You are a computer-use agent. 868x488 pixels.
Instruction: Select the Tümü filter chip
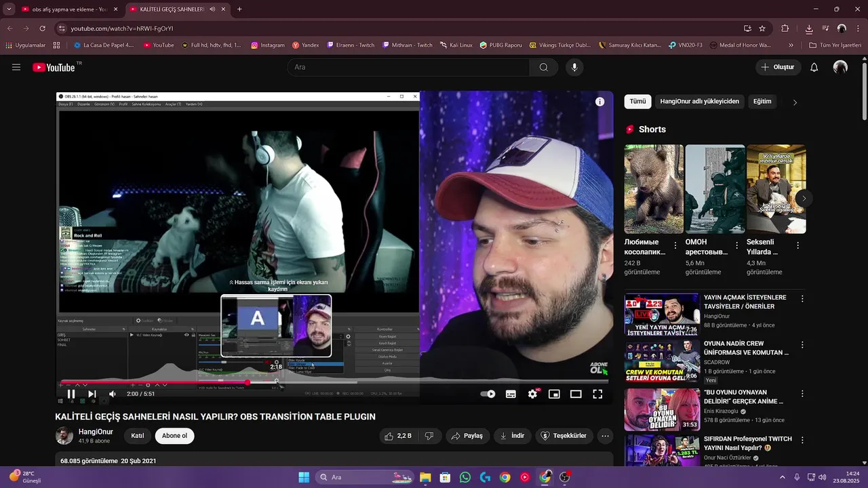(637, 101)
